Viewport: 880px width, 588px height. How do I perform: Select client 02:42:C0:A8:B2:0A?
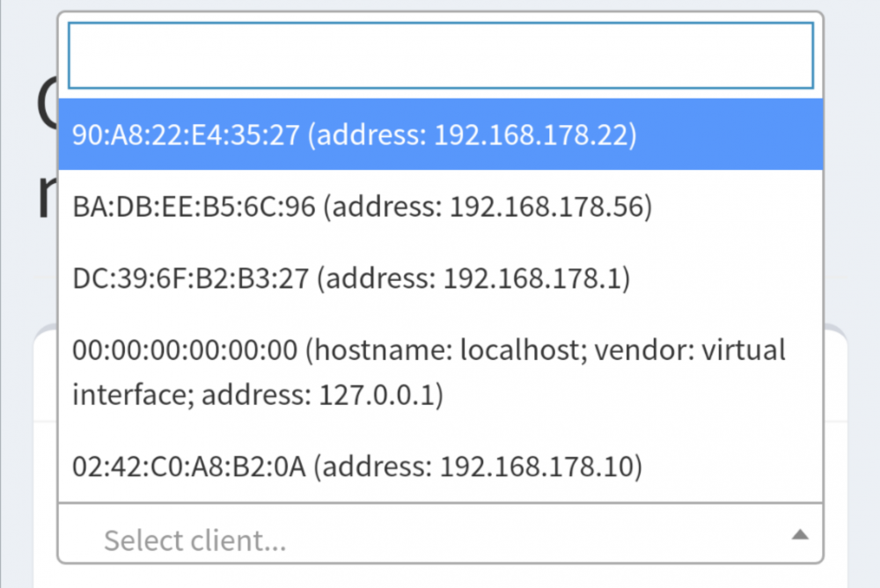tap(441, 467)
